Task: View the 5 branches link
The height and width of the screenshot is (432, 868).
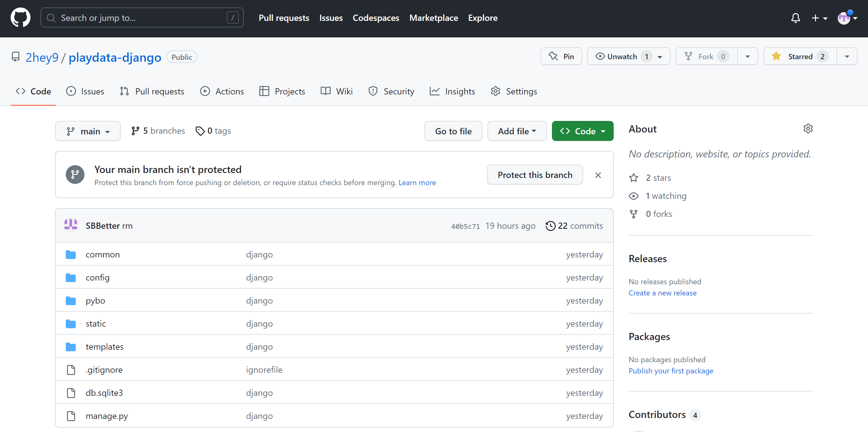Action: (x=158, y=131)
